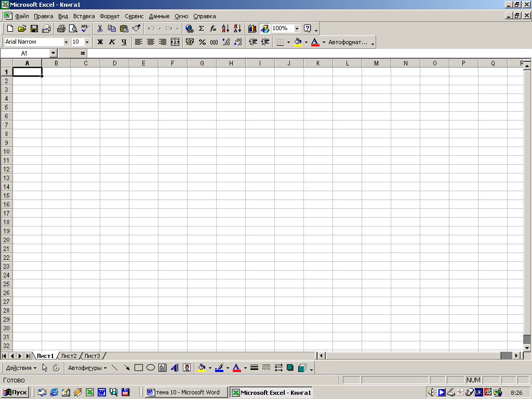The image size is (532, 399).
Task: Expand the Действия drawing menu
Action: [x=21, y=368]
